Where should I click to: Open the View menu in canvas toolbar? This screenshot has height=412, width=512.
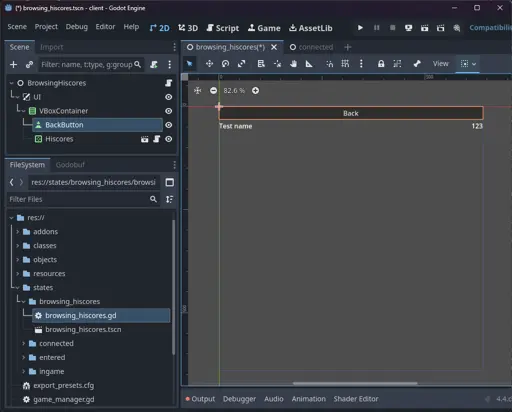pyautogui.click(x=441, y=64)
